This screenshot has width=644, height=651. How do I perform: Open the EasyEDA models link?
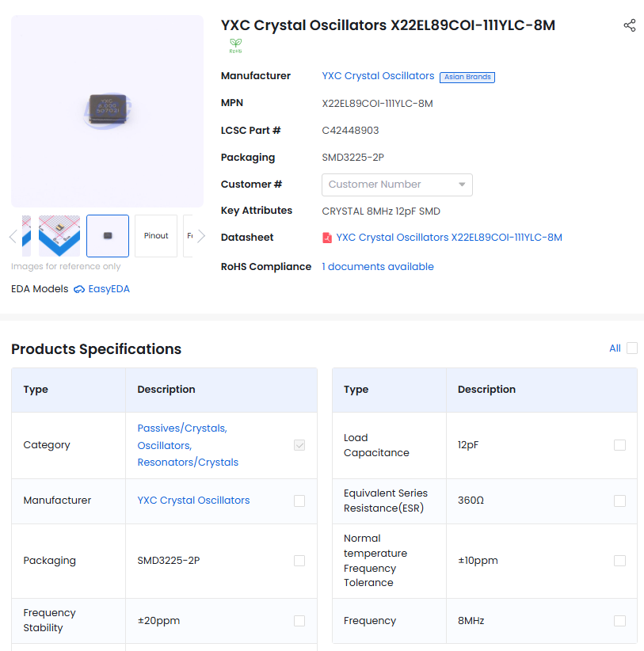click(x=109, y=289)
